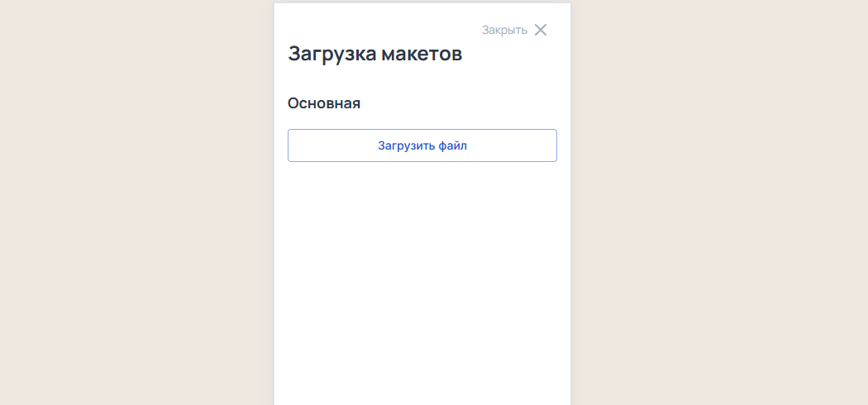Open file picker with the blue-outlined button
Image resolution: width=868 pixels, height=405 pixels.
point(422,145)
